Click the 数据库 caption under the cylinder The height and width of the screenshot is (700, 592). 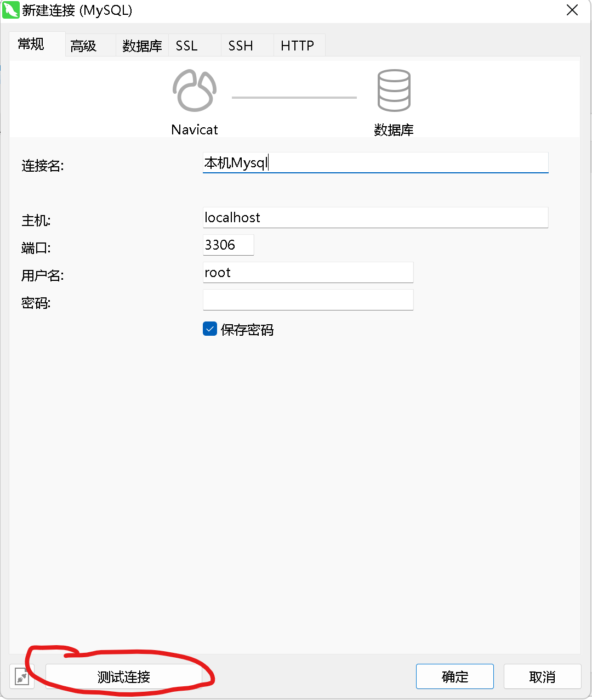394,130
